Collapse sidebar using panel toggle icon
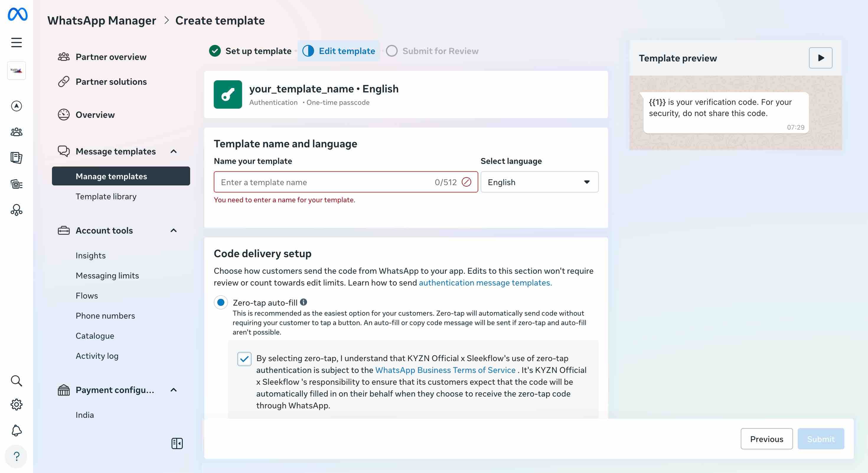868x473 pixels. click(x=177, y=443)
